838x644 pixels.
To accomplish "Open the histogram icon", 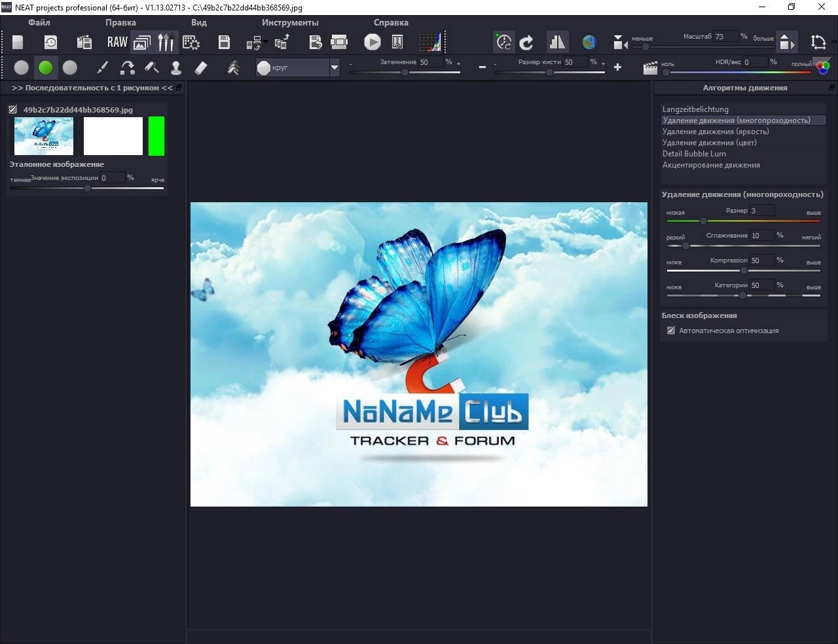I will [x=430, y=43].
